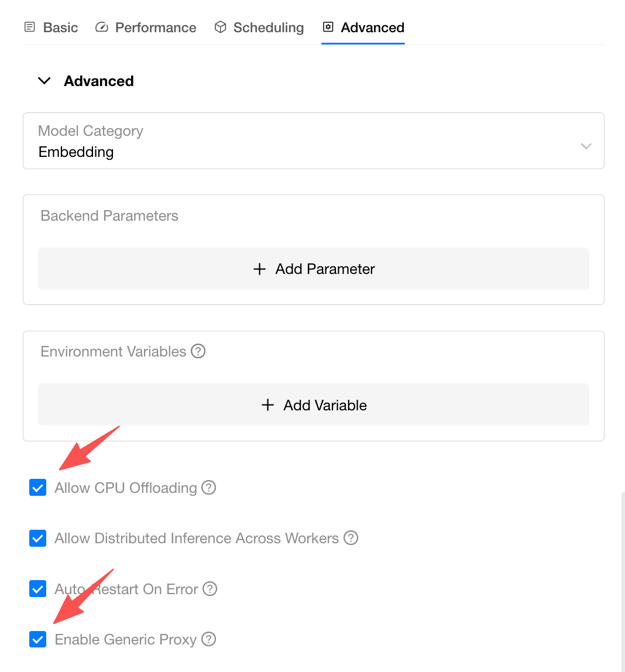Image resolution: width=625 pixels, height=672 pixels.
Task: Open the Scheduling tab
Action: (259, 28)
